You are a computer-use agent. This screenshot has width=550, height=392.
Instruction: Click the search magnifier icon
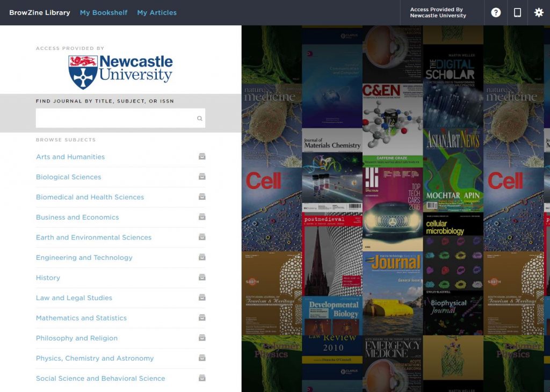pos(200,118)
